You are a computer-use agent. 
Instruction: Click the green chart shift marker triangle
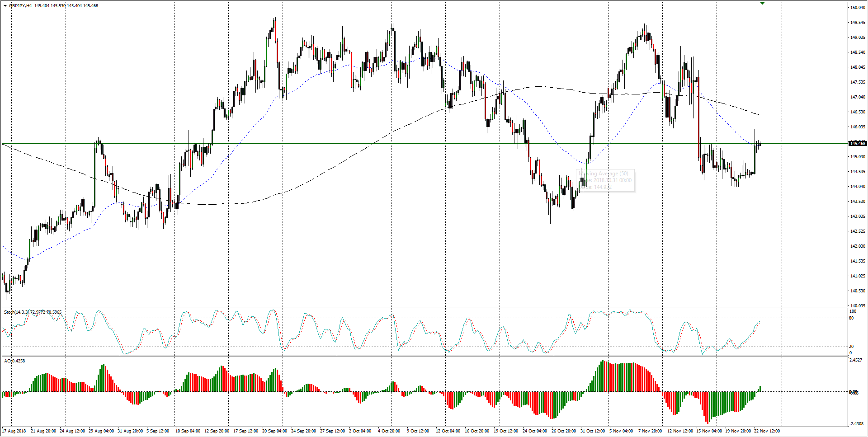763,3
